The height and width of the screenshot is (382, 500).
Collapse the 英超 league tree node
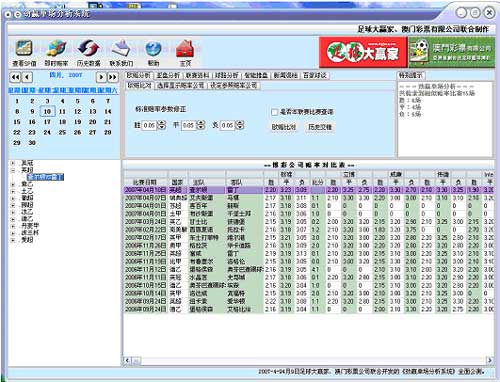(x=13, y=170)
